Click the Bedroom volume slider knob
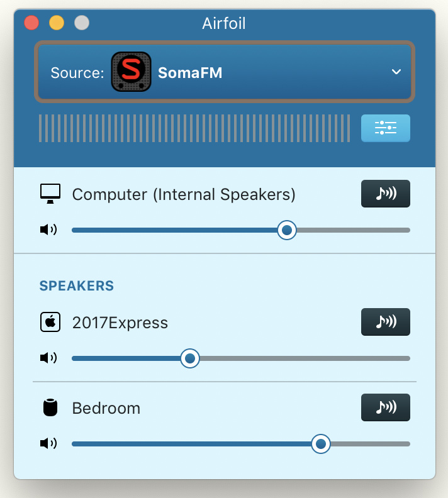This screenshot has width=448, height=498. (x=321, y=444)
